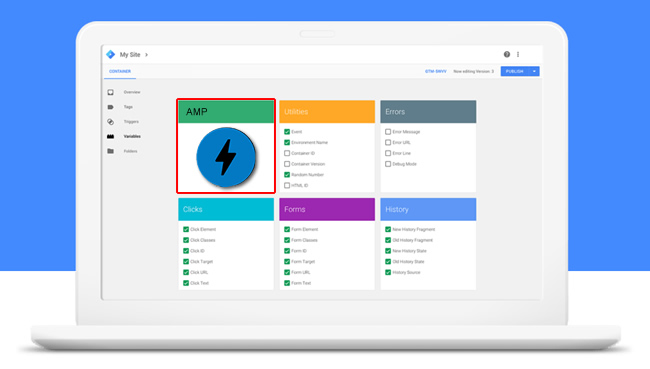Uncheck the Old History State checkbox
650x369 pixels.
388,262
